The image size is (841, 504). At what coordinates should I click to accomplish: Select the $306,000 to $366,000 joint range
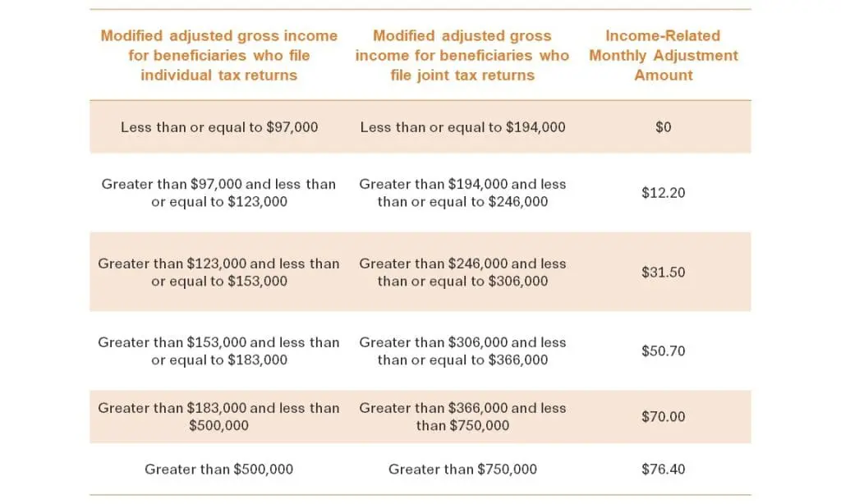pos(462,351)
